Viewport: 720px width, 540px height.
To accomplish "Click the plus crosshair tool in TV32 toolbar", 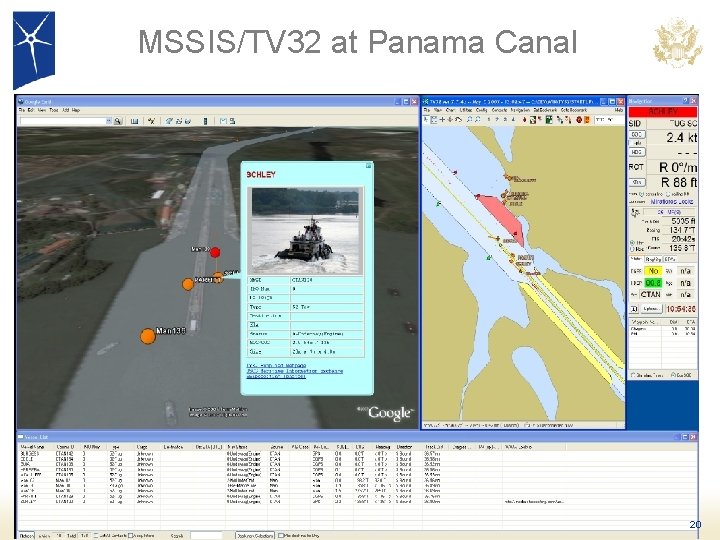I will tap(442, 119).
